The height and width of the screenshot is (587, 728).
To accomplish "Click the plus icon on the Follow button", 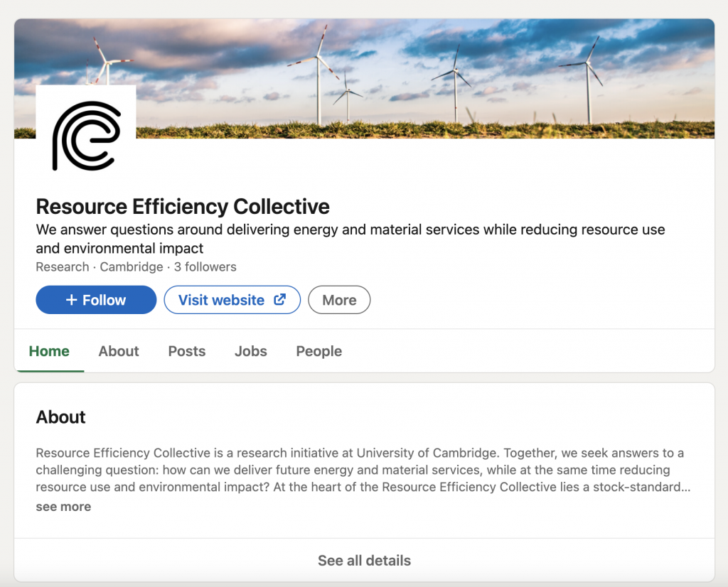I will [72, 300].
